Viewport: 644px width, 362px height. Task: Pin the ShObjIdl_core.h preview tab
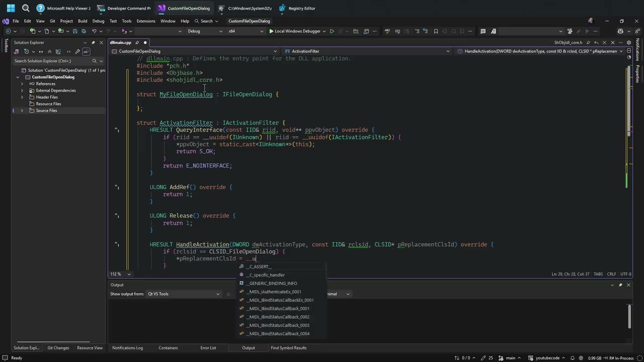588,42
